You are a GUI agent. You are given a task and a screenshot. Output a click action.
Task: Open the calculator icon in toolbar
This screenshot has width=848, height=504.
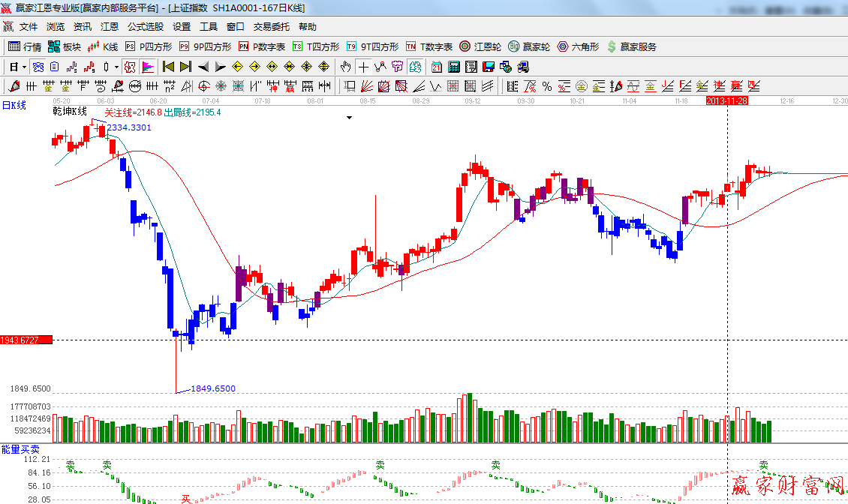coord(453,67)
